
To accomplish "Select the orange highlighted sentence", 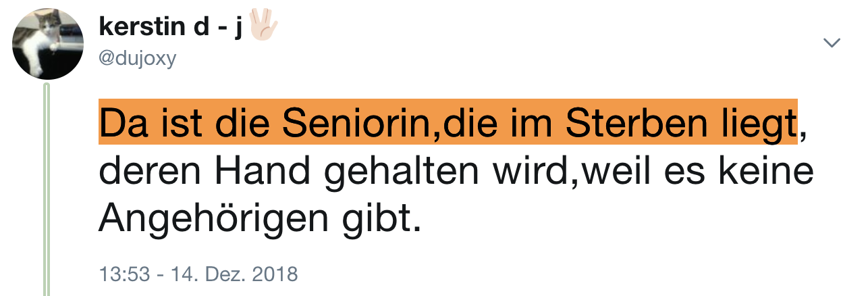I will click(448, 122).
